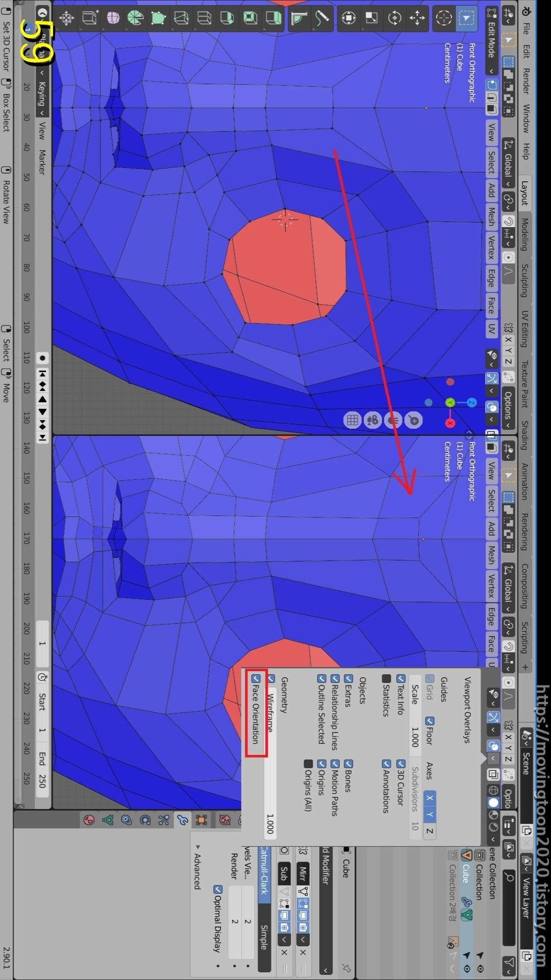Click the overlay Scale 1.000 field

[x=415, y=716]
